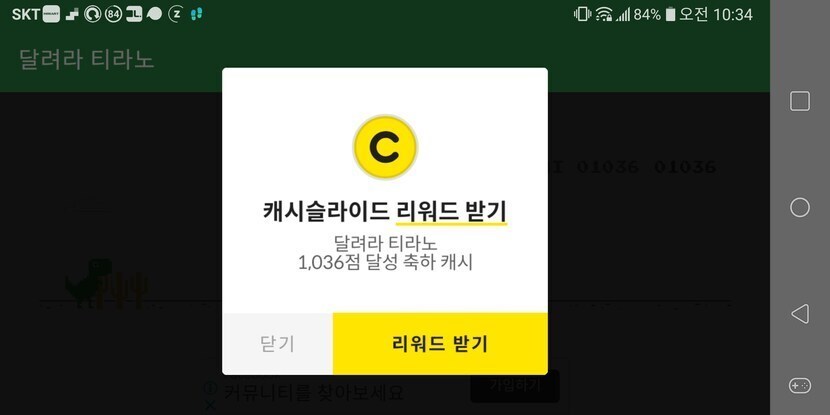Tap the circular refresh arrow status icon

(93, 14)
